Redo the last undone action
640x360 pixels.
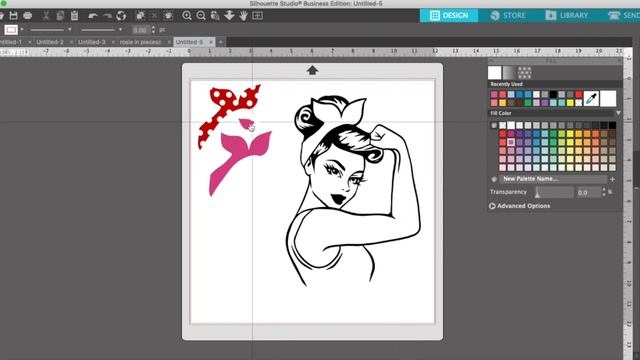pyautogui.click(x=107, y=16)
